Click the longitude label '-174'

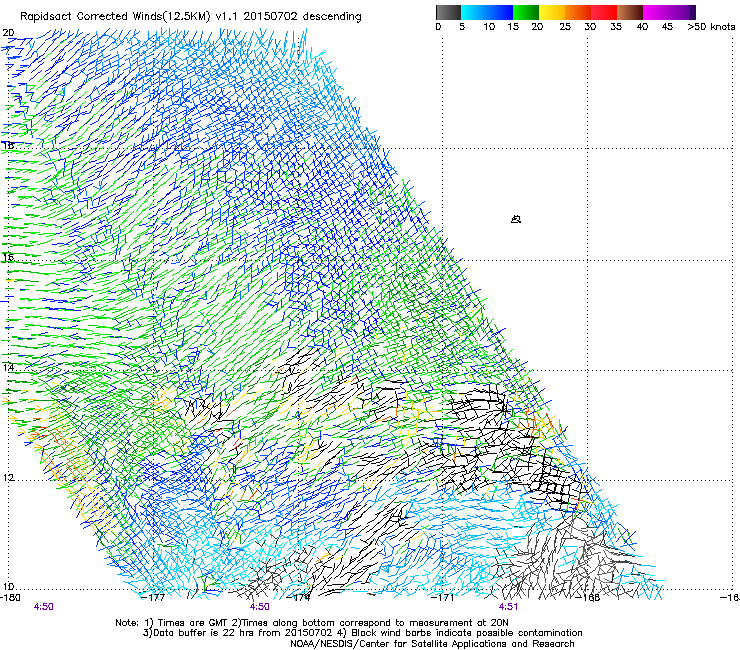click(299, 597)
